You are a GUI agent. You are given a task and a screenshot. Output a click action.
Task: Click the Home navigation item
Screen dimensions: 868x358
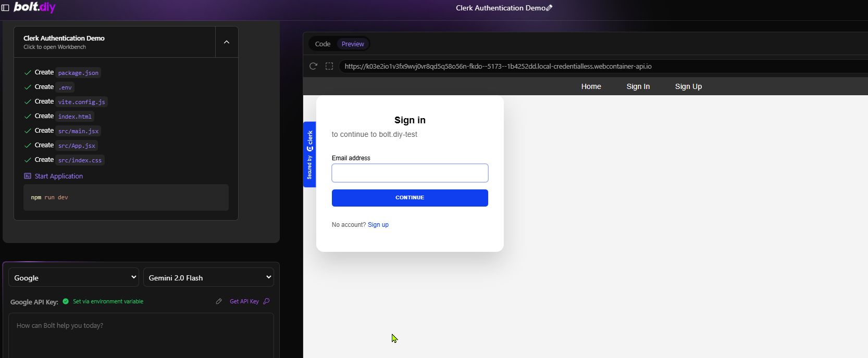coord(591,86)
